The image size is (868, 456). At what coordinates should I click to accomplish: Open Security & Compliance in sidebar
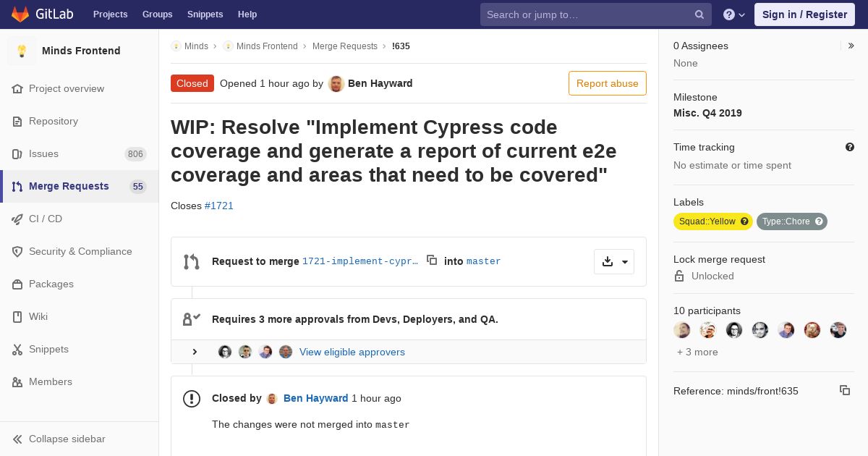click(x=80, y=251)
